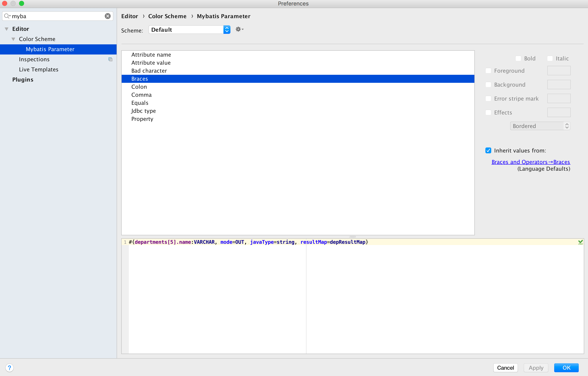
Task: Click into the myba search input field
Action: (58, 16)
